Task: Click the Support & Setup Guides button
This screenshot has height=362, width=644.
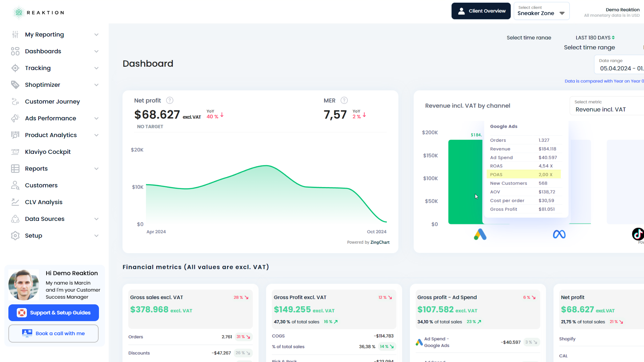Action: [53, 312]
